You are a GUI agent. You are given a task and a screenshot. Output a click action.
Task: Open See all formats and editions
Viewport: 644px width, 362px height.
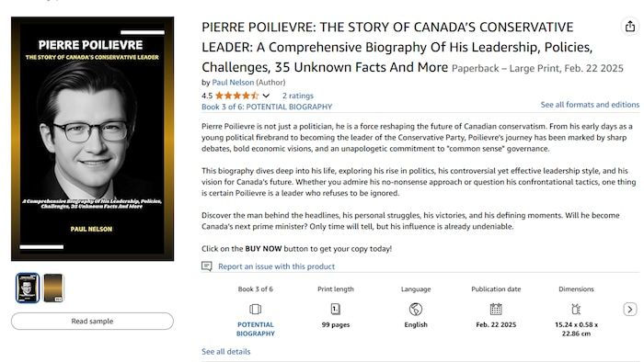(x=590, y=105)
